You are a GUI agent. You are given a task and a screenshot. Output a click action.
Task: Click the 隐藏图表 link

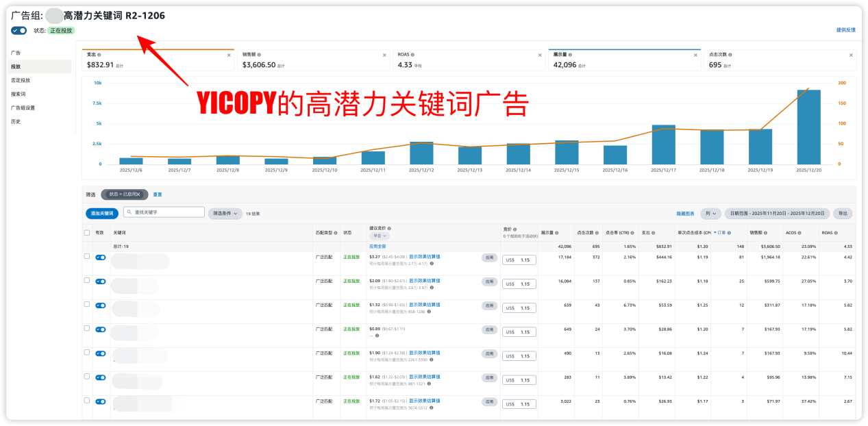pyautogui.click(x=685, y=213)
